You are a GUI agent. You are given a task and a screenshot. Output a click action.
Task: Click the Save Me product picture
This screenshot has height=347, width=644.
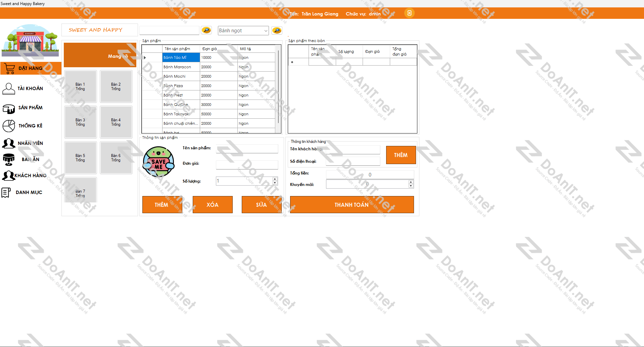158,162
